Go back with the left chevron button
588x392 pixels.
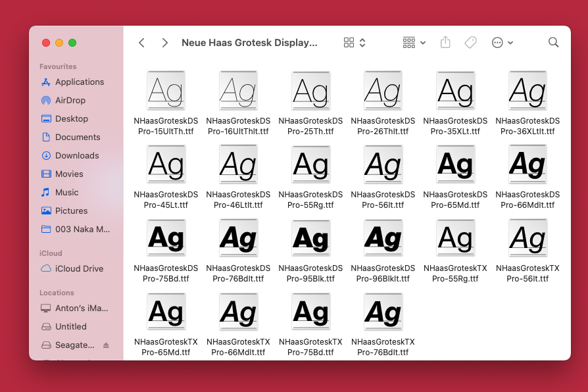142,43
